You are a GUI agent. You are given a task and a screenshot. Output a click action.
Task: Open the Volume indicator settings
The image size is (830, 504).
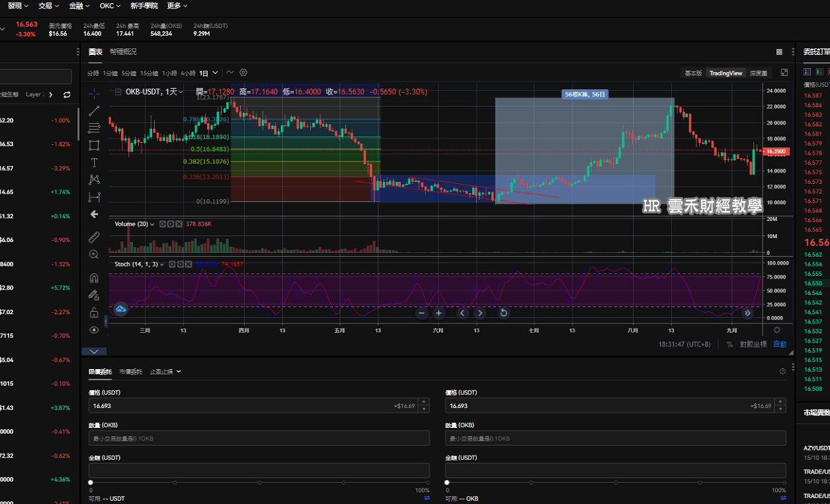click(170, 224)
